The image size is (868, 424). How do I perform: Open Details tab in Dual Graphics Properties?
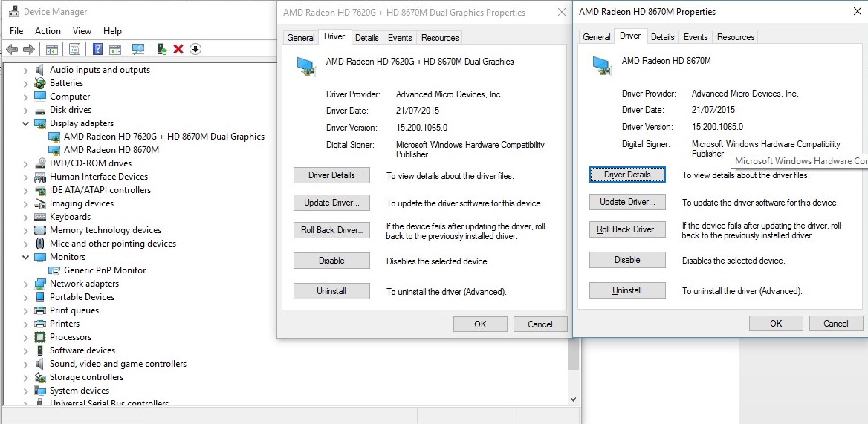pos(366,38)
